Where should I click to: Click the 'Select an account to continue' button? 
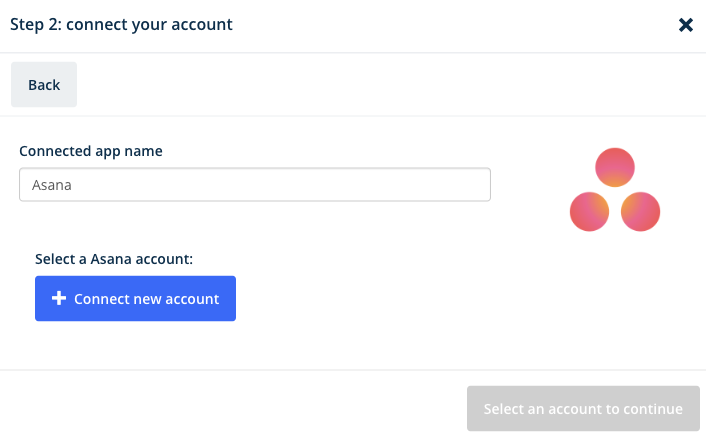pyautogui.click(x=583, y=409)
